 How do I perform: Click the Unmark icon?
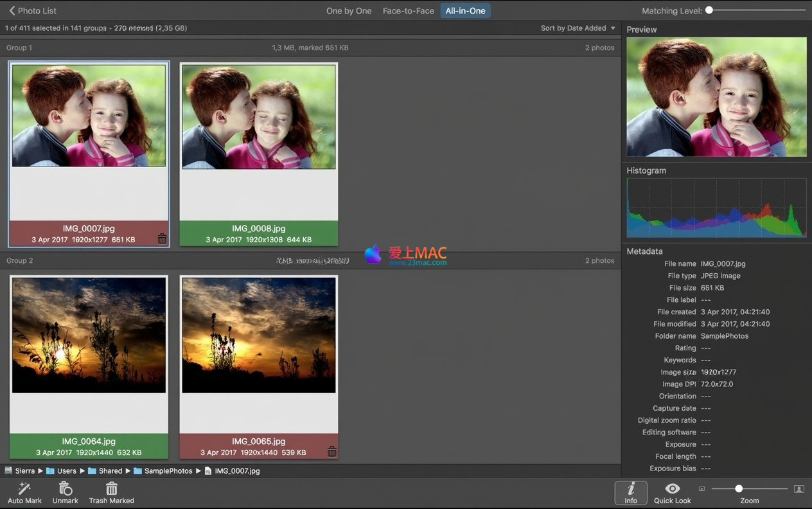[x=66, y=488]
